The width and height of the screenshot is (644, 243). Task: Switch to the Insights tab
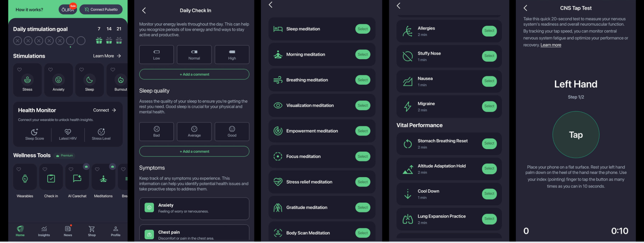tap(44, 231)
